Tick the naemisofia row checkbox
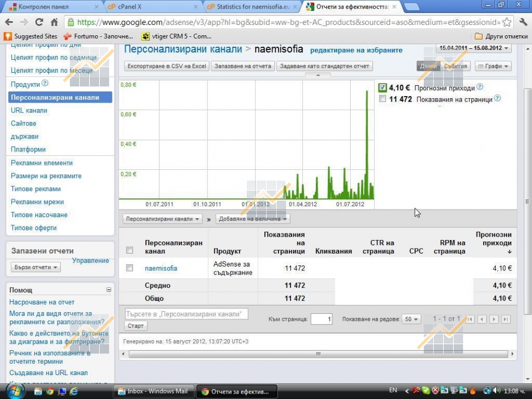The height and width of the screenshot is (399, 532). pos(129,268)
